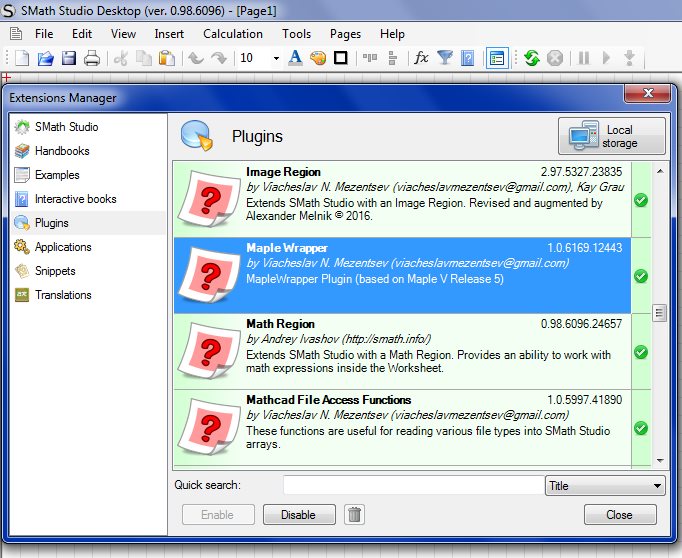The width and height of the screenshot is (682, 558).
Task: Expand the Title search filter dropdown
Action: 656,486
